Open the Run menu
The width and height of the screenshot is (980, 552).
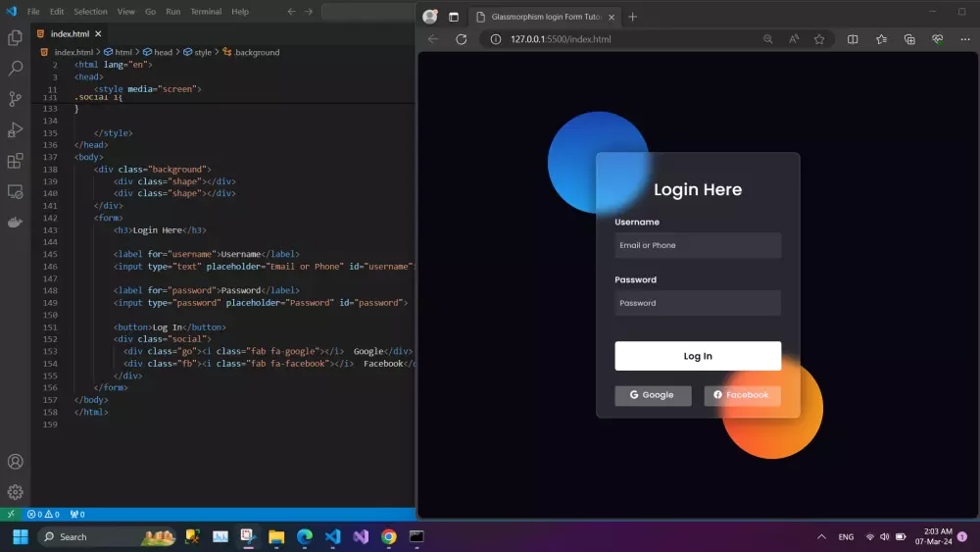tap(173, 11)
